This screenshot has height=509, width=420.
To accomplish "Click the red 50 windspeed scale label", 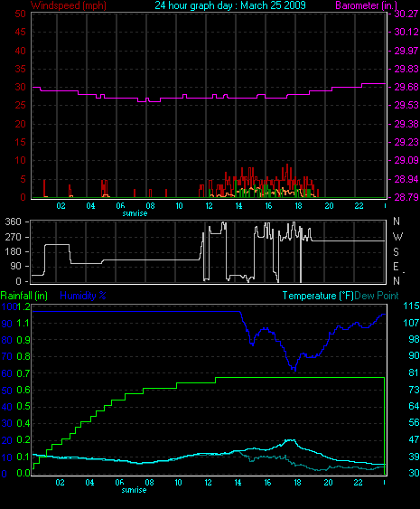I will [x=21, y=14].
